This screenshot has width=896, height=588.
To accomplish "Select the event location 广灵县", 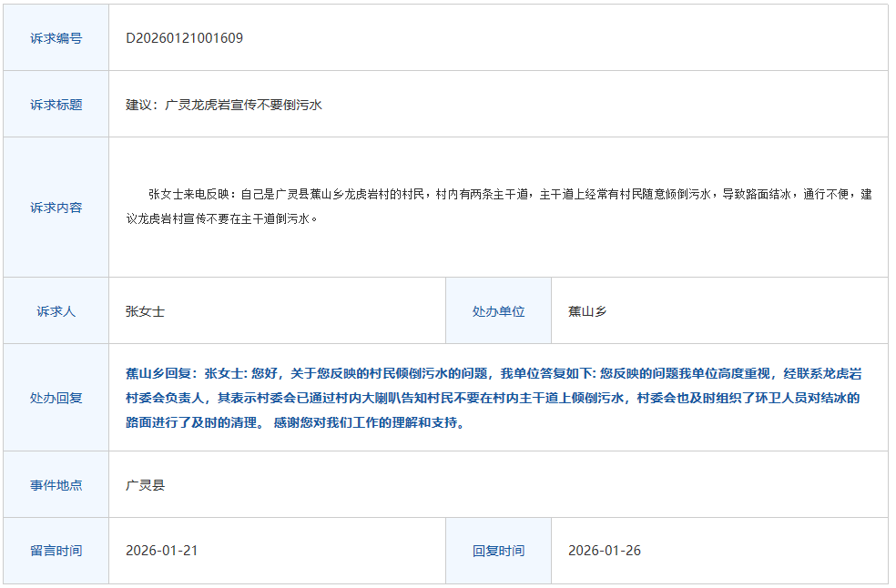I will tap(146, 485).
